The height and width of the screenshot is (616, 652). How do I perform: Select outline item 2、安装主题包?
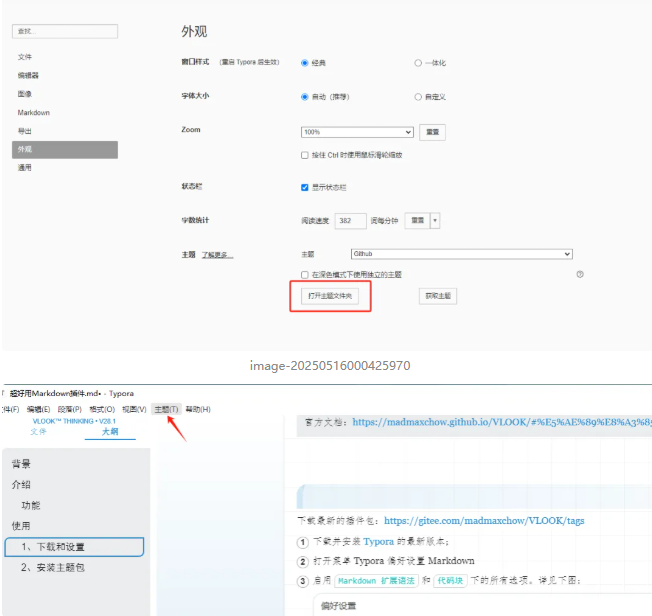[x=53, y=567]
